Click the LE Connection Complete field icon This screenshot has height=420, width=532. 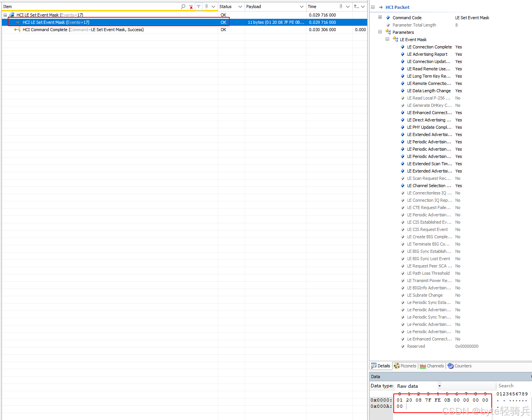[403, 47]
